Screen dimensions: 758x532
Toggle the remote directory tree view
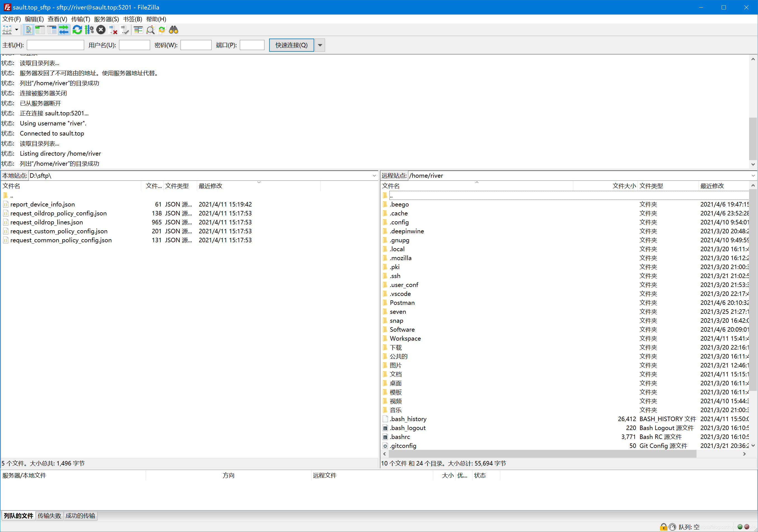coord(52,30)
